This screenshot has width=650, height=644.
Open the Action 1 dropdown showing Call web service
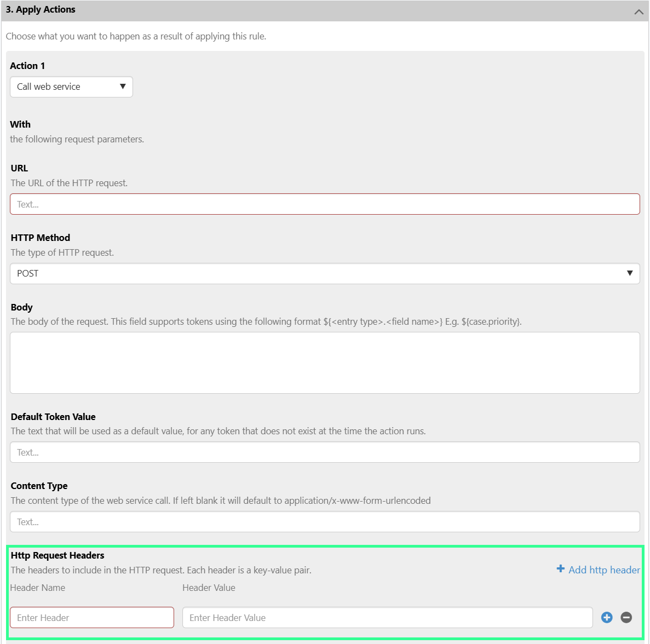tap(71, 87)
